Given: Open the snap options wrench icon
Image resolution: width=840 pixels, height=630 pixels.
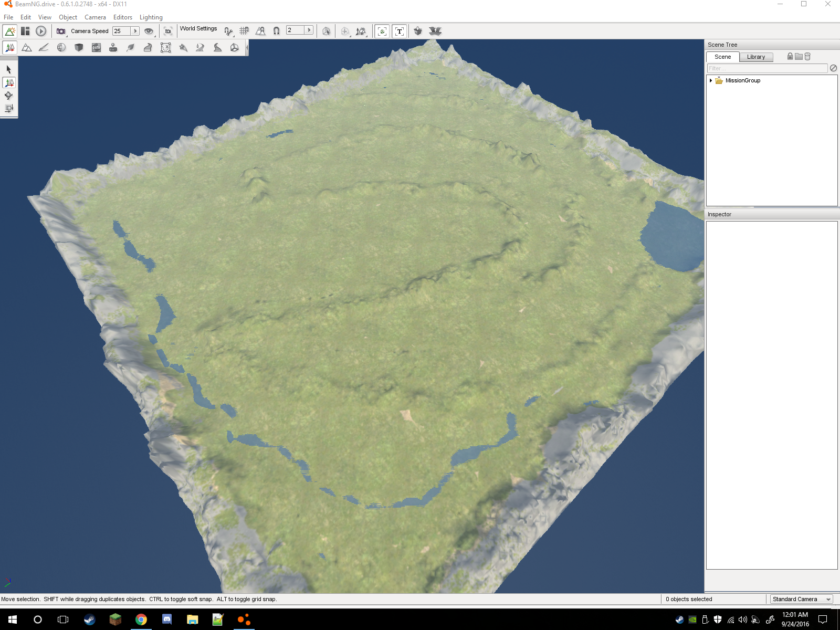Looking at the screenshot, I should pyautogui.click(x=228, y=31).
